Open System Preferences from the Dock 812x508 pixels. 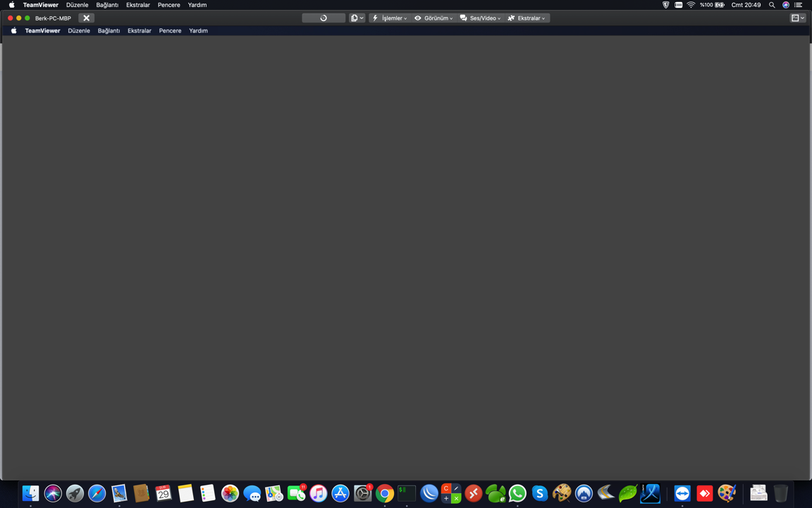(362, 493)
